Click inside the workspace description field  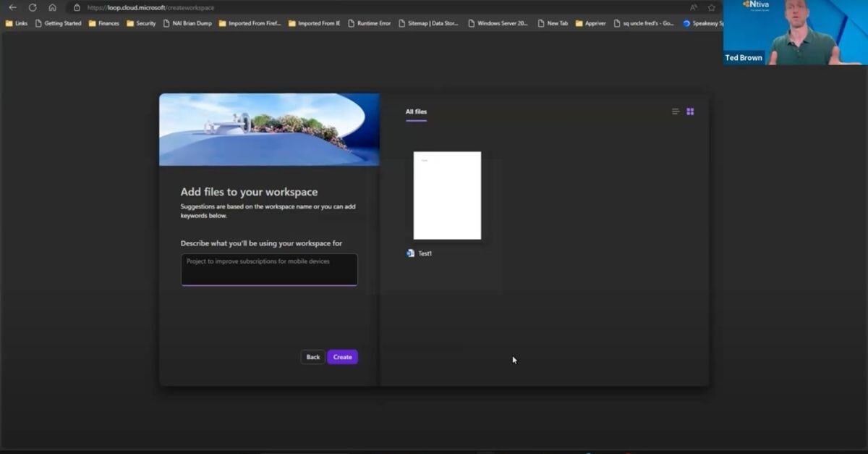tap(268, 269)
